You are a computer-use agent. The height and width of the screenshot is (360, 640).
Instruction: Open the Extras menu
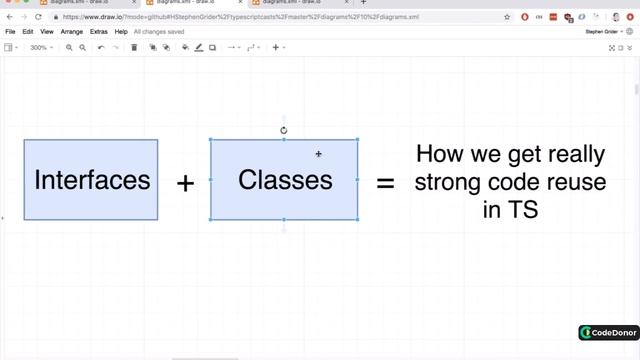click(x=99, y=31)
